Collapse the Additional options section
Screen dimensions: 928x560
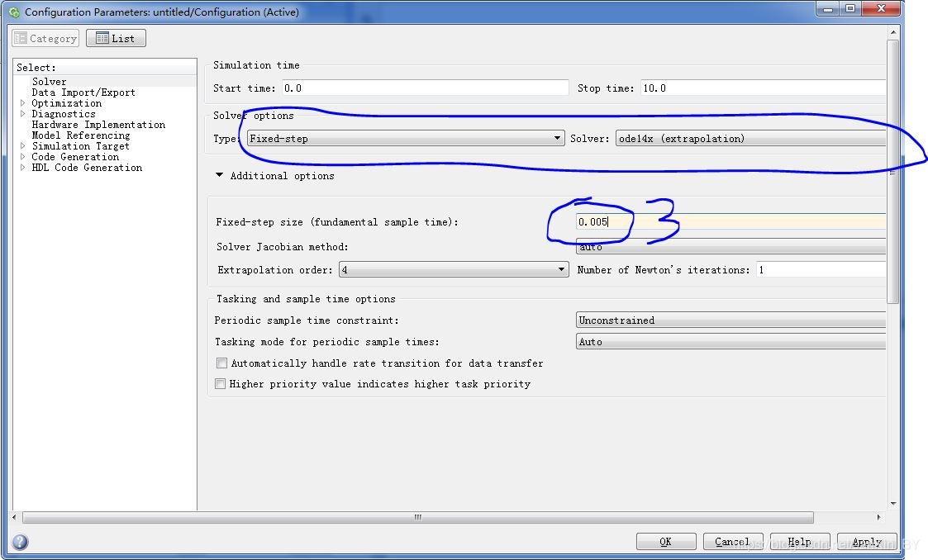pyautogui.click(x=220, y=176)
